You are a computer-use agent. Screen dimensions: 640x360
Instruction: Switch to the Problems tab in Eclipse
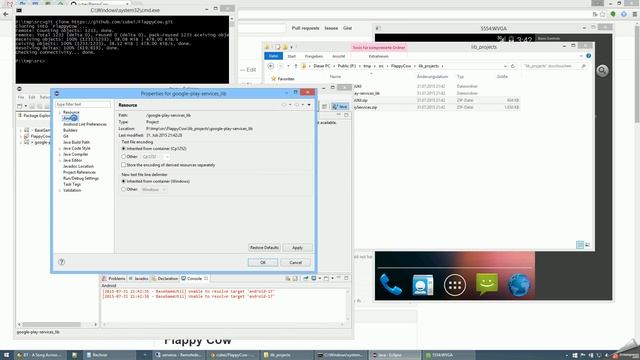(x=113, y=278)
